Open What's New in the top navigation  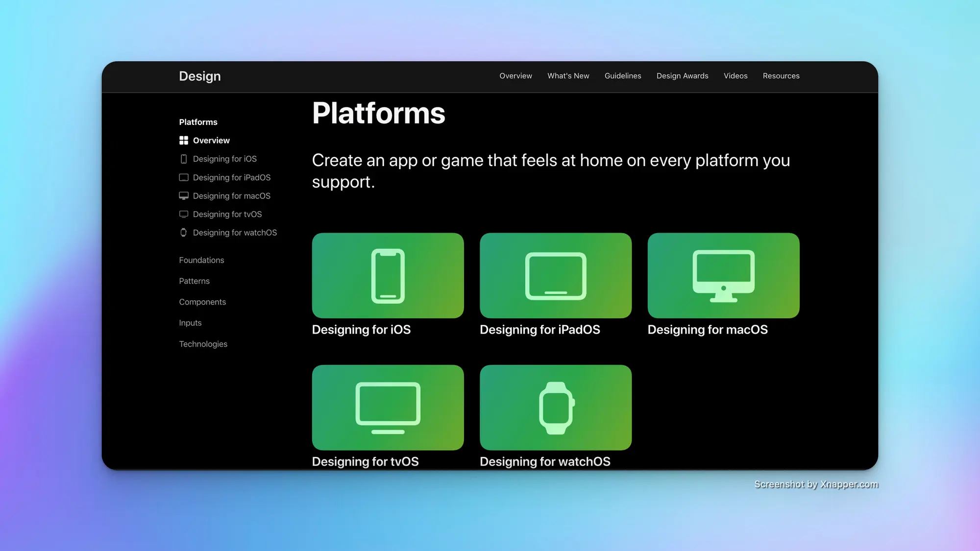coord(568,76)
